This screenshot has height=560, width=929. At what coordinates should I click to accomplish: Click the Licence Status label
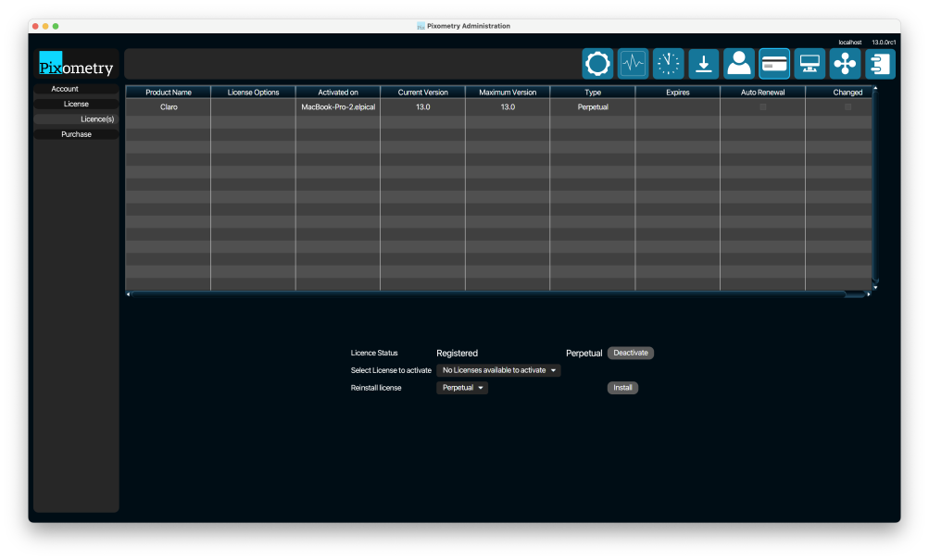coord(374,353)
